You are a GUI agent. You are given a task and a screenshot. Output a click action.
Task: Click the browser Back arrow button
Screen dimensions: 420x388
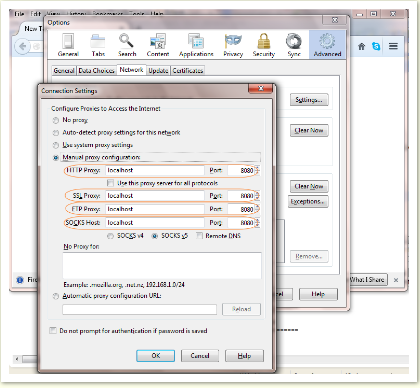click(22, 46)
